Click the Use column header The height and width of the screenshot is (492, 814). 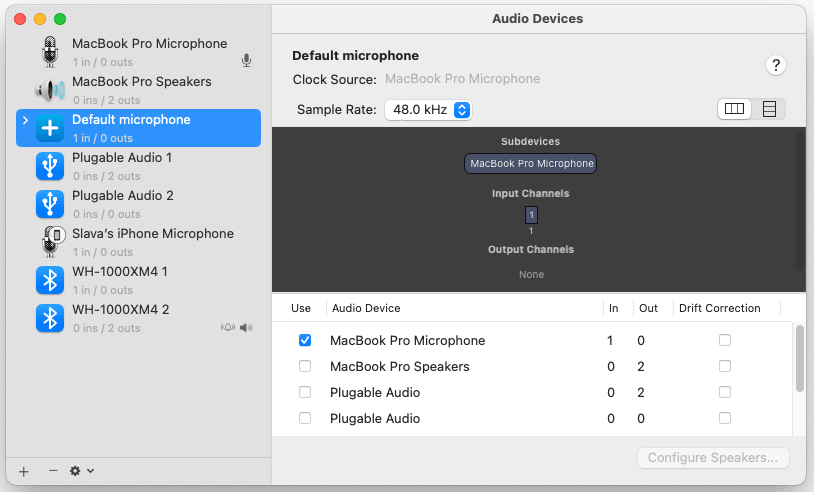301,308
